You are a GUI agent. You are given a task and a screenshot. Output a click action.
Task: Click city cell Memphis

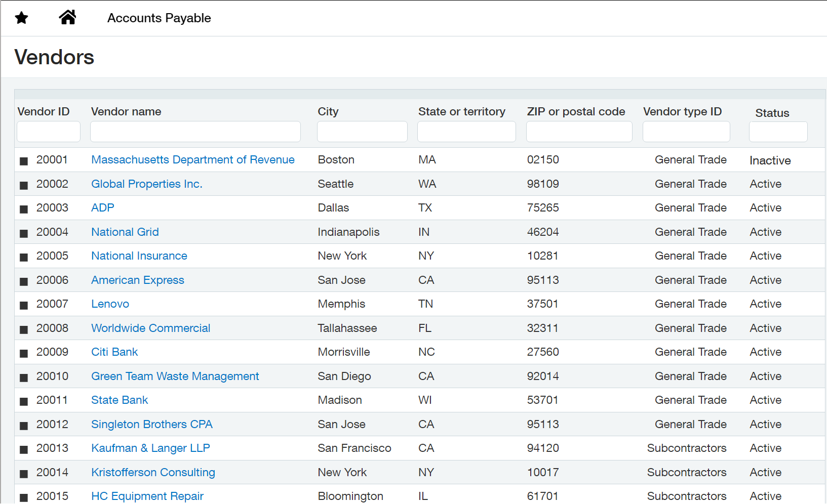(x=341, y=304)
